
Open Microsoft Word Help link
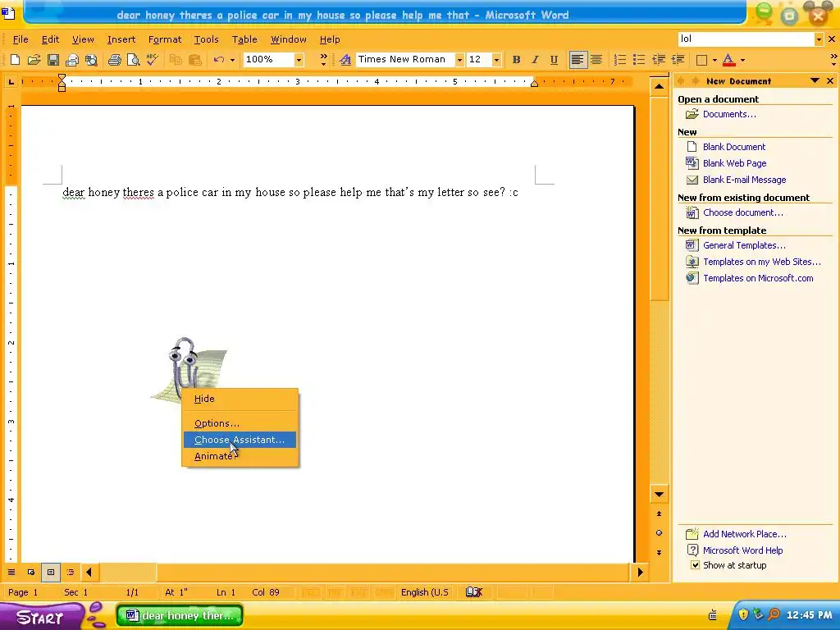tap(742, 550)
